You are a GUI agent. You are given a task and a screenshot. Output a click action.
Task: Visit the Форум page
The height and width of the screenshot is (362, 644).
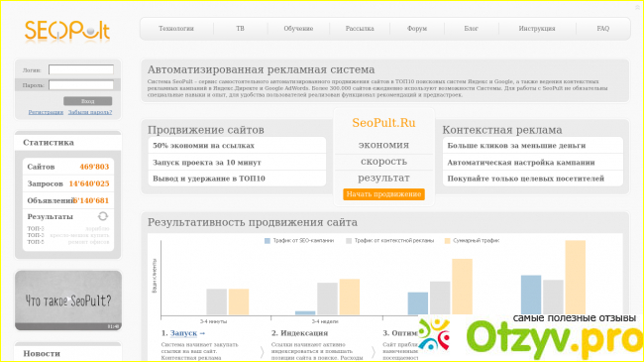(417, 29)
